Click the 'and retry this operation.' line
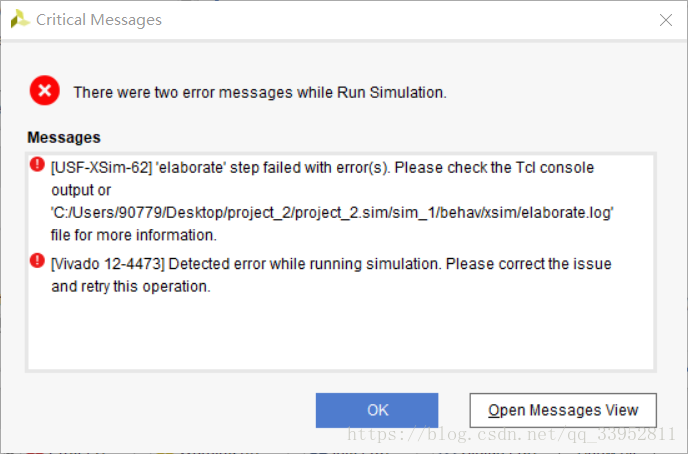Image resolution: width=688 pixels, height=454 pixels. tap(130, 286)
